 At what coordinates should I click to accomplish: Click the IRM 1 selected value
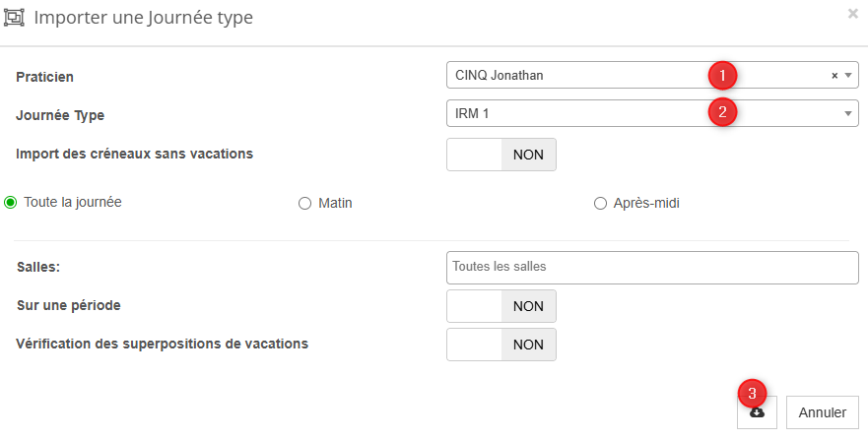pyautogui.click(x=473, y=113)
